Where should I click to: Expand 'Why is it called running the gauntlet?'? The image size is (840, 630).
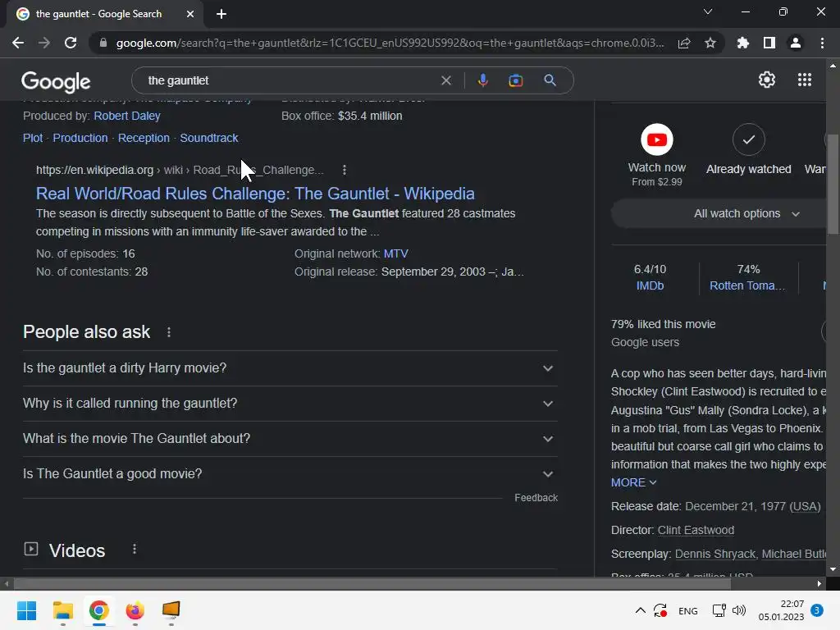[x=290, y=404]
